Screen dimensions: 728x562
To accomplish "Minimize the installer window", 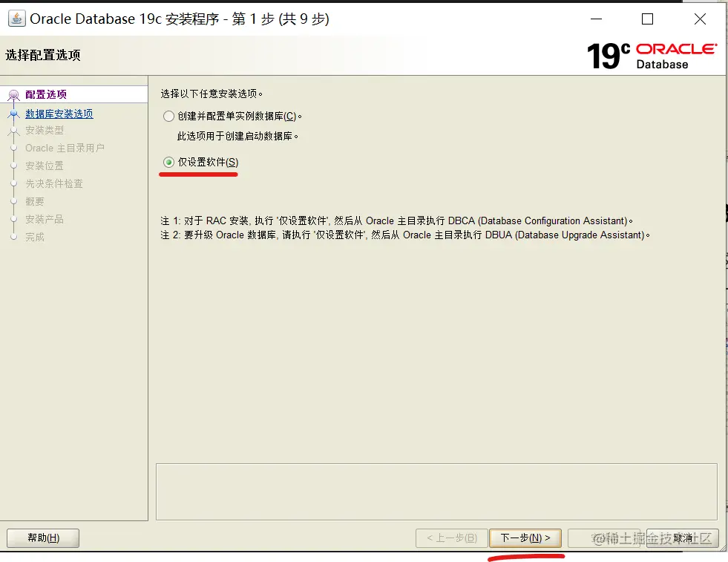I will (596, 19).
